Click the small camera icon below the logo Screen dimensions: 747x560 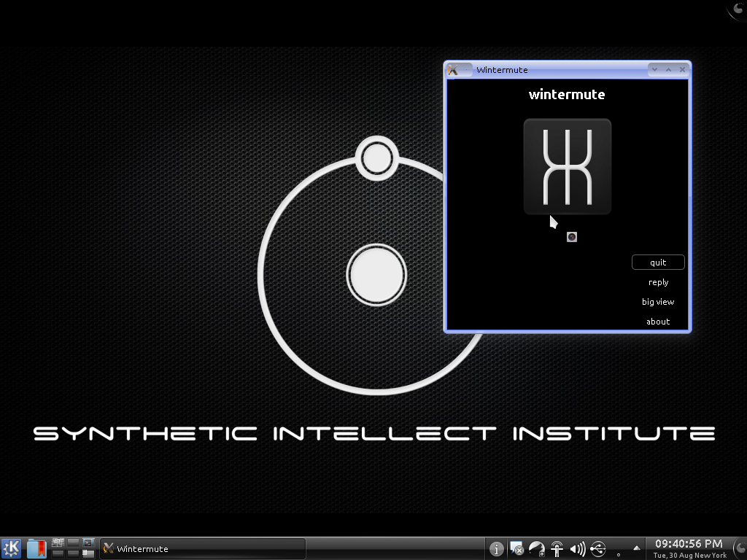tap(572, 237)
